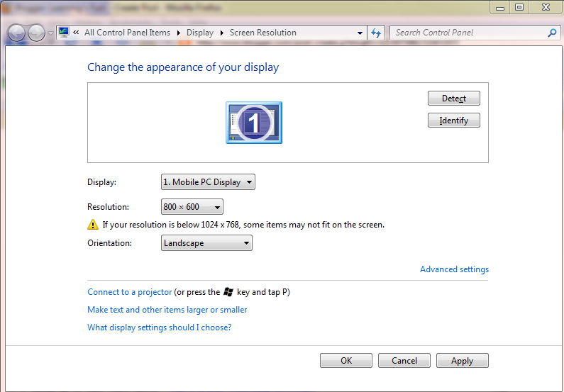Click the OK button
The width and height of the screenshot is (564, 392).
coord(346,360)
